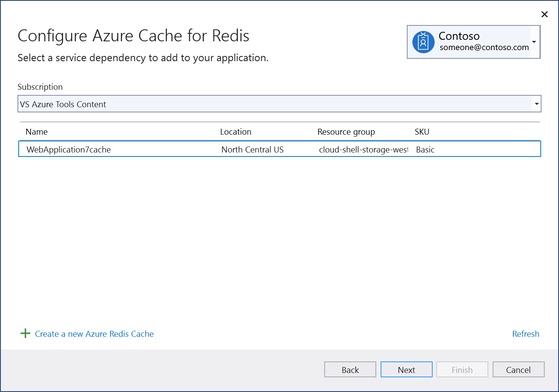559x392 pixels.
Task: Click the North Central US location cell
Action: coord(252,149)
